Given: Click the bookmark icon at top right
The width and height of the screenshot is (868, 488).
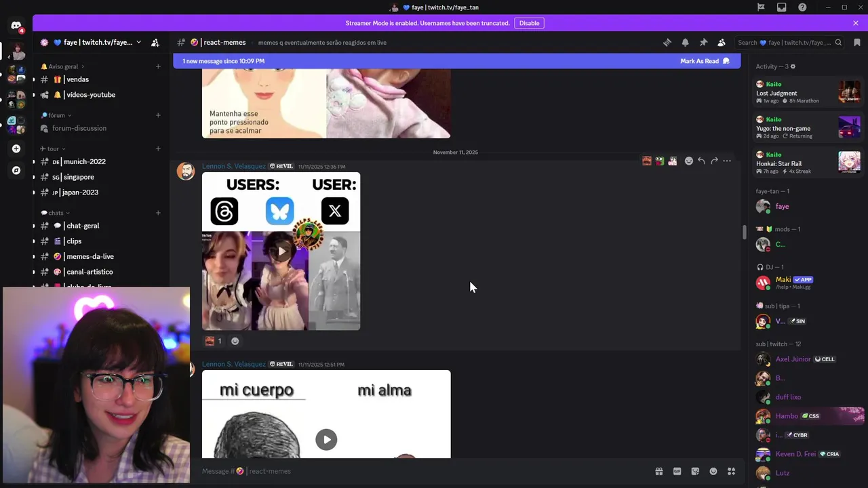Looking at the screenshot, I should tap(857, 42).
